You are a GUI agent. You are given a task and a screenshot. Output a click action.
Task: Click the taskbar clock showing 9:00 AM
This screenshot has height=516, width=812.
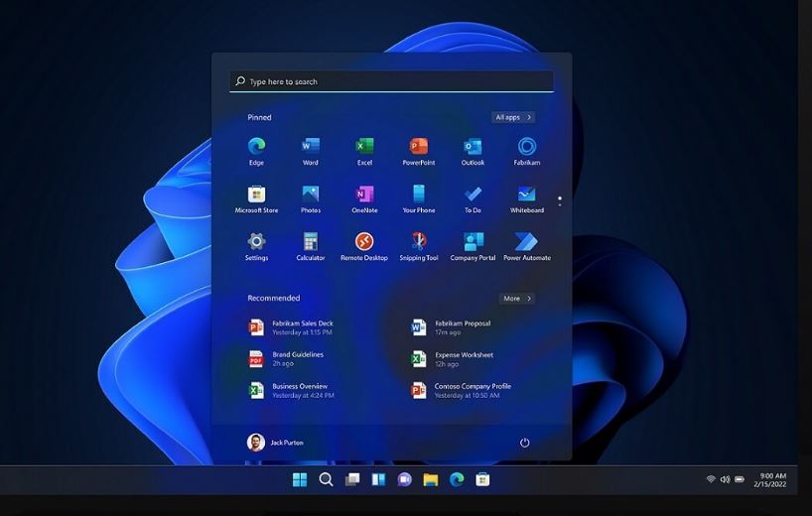click(770, 479)
